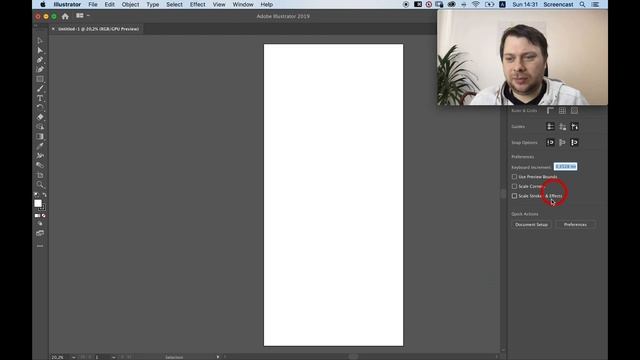Viewport: 640px width, 360px height.
Task: Toggle lock guides icon
Action: point(562,127)
